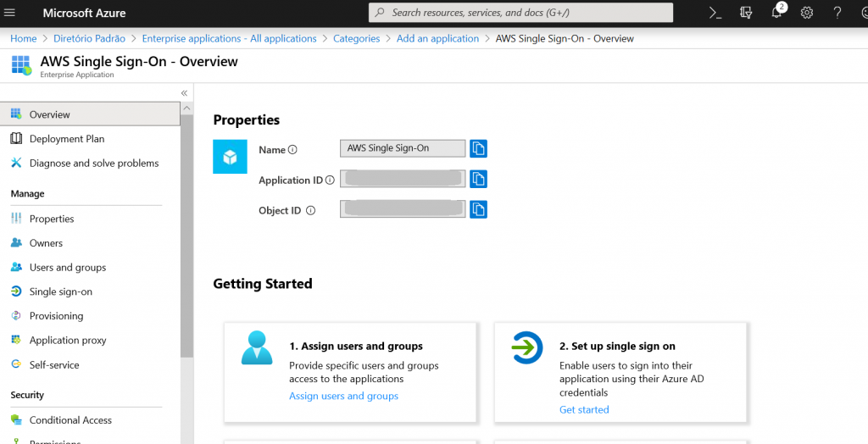Screen dimensions: 868x444
Task: Copy the Application ID value
Action: click(x=478, y=179)
